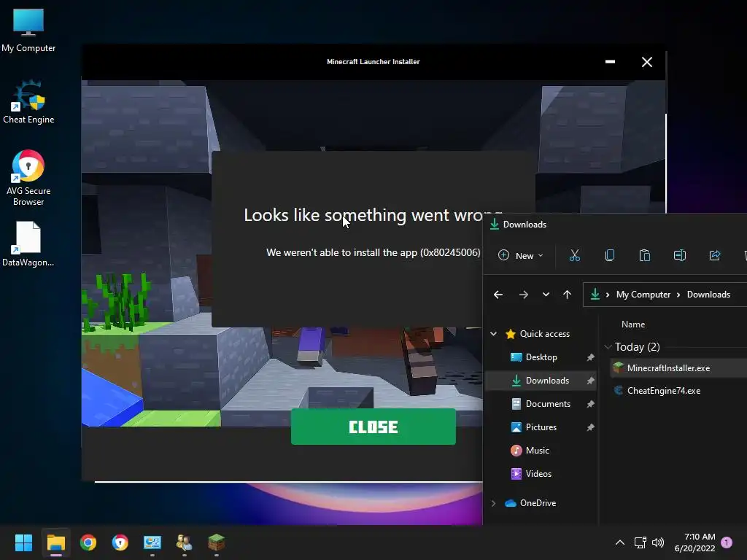Close the Minecraft Launcher Installer window
This screenshot has height=560, width=747.
(x=646, y=62)
